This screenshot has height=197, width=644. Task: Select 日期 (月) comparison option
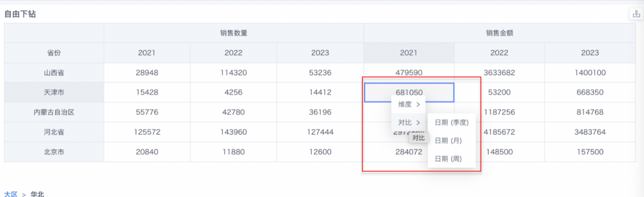(x=448, y=141)
